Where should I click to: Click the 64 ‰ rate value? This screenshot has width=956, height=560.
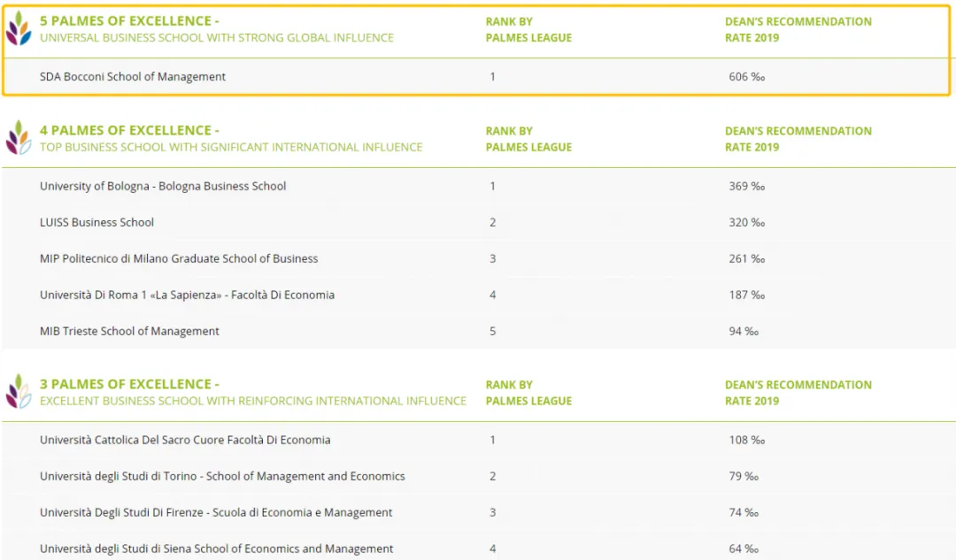pyautogui.click(x=744, y=548)
